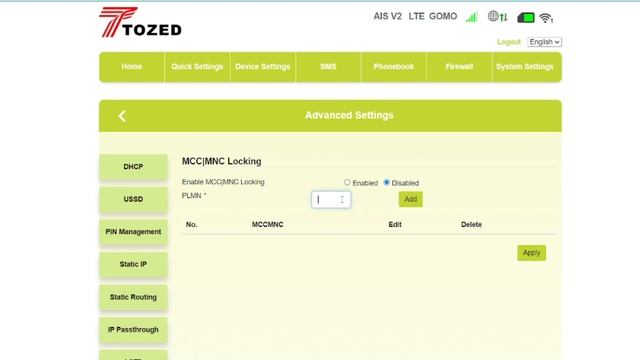The width and height of the screenshot is (640, 360).
Task: Open the Static IP sidebar section
Action: click(x=133, y=264)
